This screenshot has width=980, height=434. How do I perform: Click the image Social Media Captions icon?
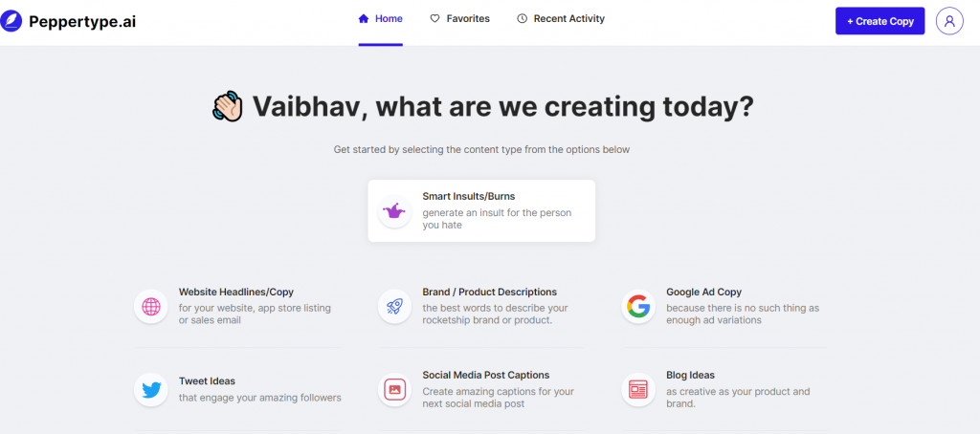(395, 389)
